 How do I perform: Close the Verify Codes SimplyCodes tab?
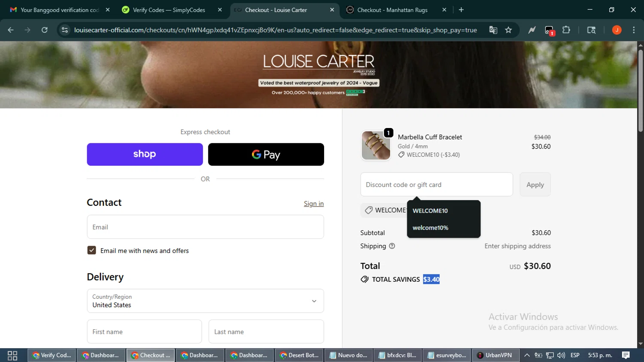tap(220, 10)
